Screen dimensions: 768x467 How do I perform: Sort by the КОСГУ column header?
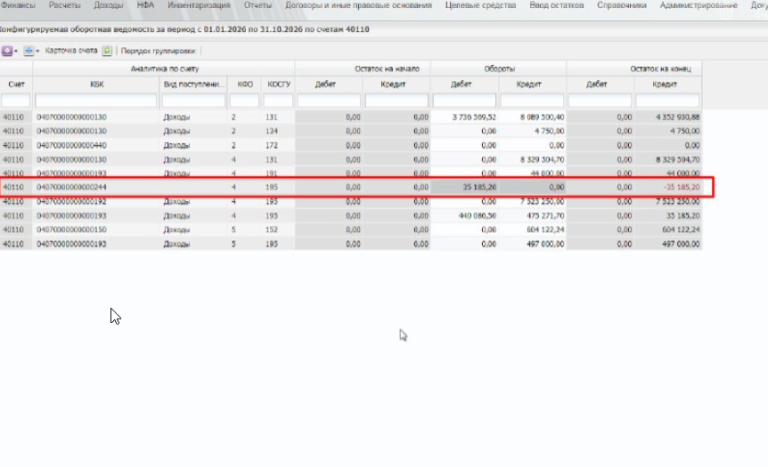(279, 84)
